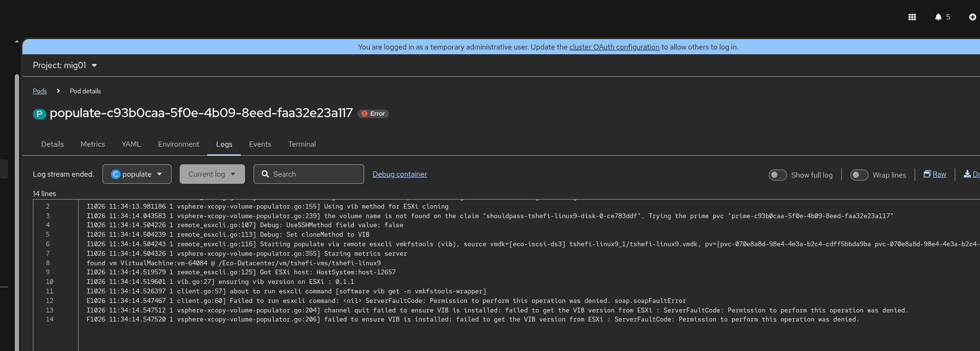Focus the log Search field

click(315, 174)
